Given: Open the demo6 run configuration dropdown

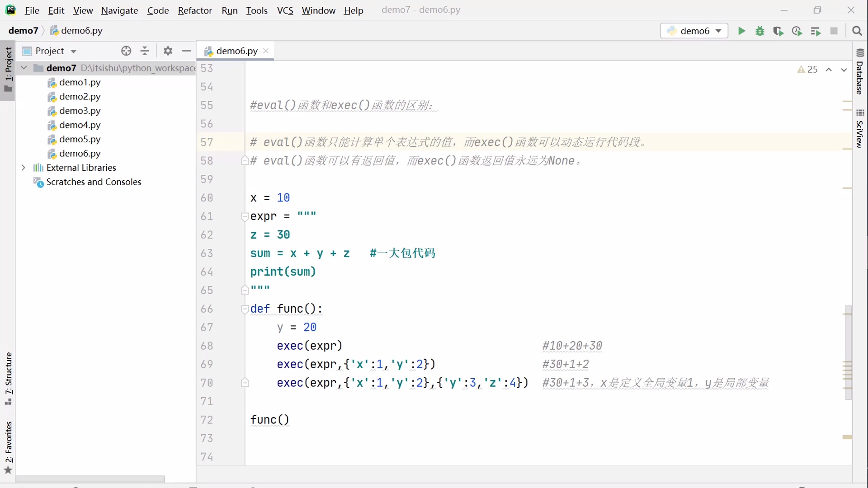Looking at the screenshot, I should pos(719,31).
